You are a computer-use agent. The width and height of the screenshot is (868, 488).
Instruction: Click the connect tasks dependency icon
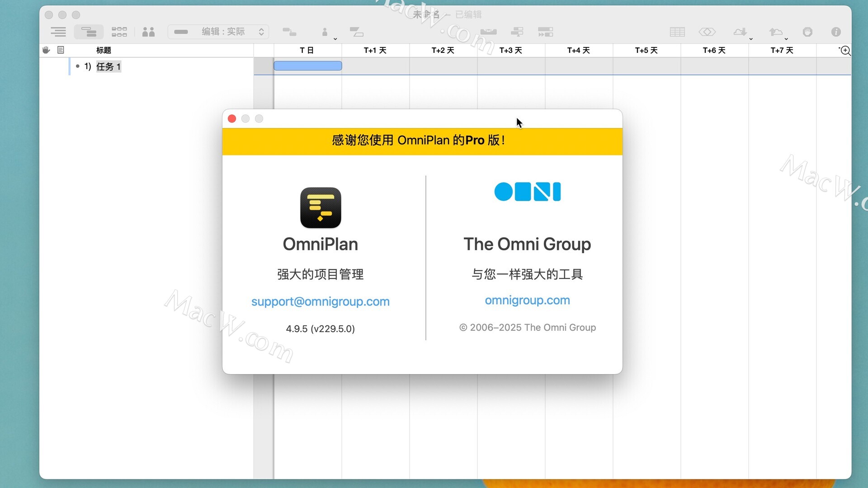click(x=289, y=32)
